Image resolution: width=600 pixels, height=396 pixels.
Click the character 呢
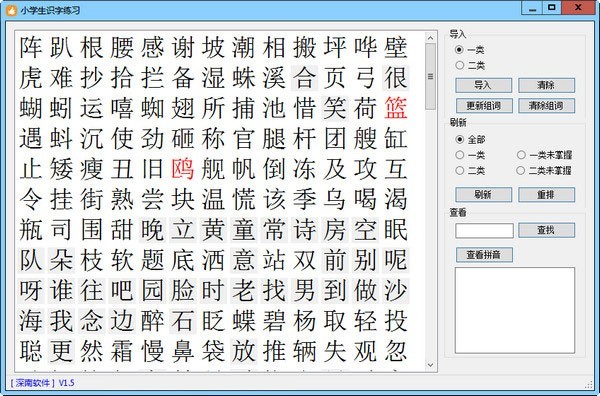[396, 260]
